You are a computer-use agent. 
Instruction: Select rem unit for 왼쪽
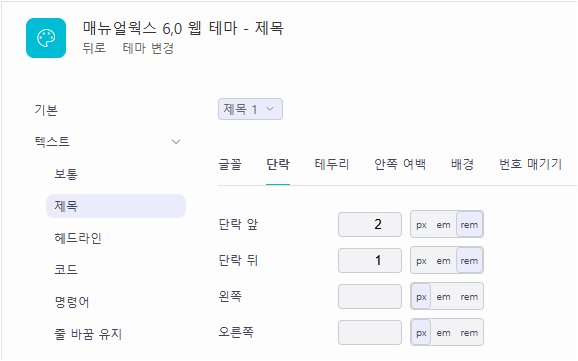[469, 296]
